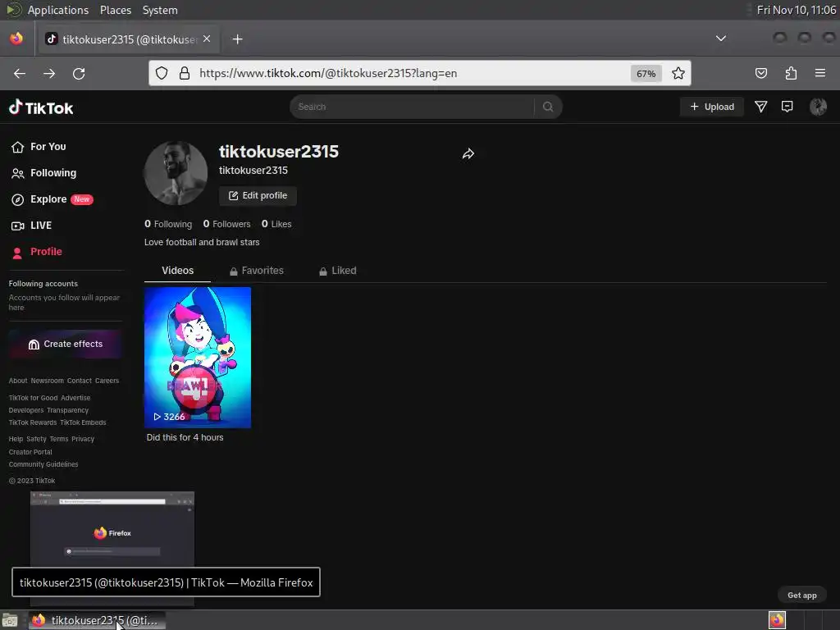Viewport: 840px width, 630px height.
Task: Open the Places system menu
Action: pyautogui.click(x=116, y=10)
